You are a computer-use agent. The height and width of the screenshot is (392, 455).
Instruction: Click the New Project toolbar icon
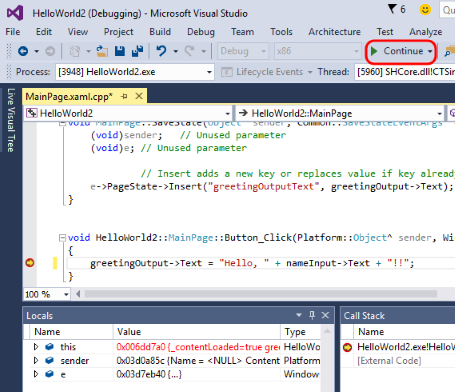[74, 51]
